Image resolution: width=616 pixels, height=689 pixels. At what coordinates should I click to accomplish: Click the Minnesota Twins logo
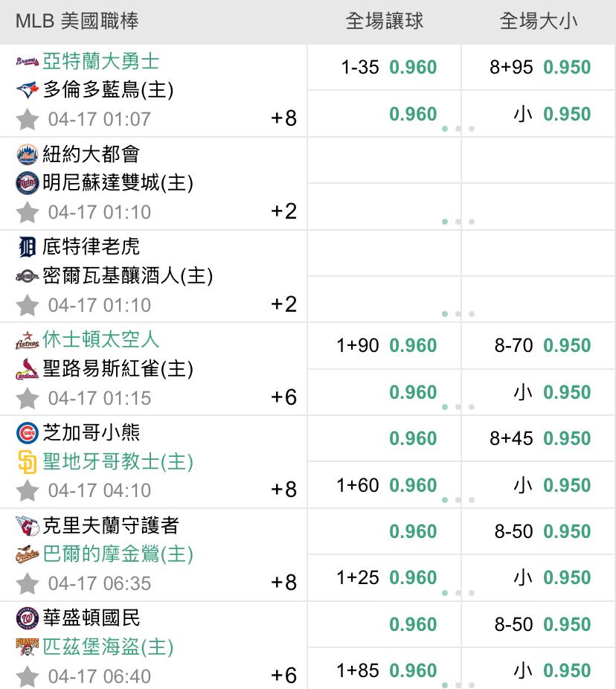pos(28,183)
